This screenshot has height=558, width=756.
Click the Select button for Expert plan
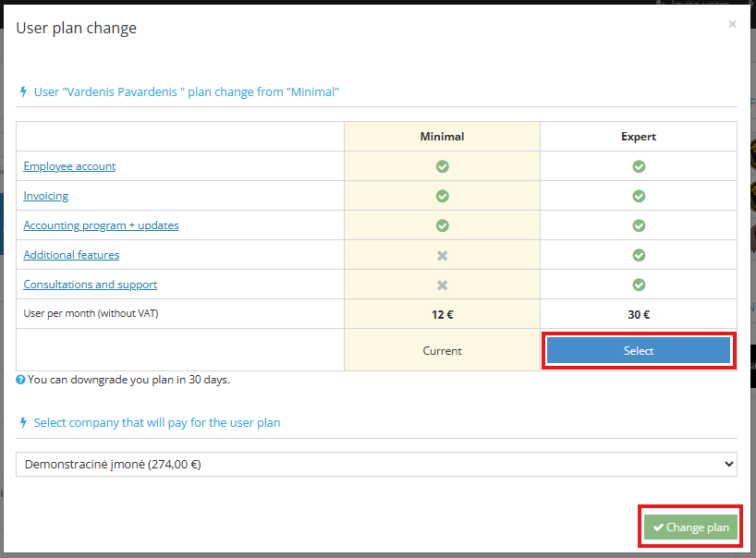[x=638, y=351]
